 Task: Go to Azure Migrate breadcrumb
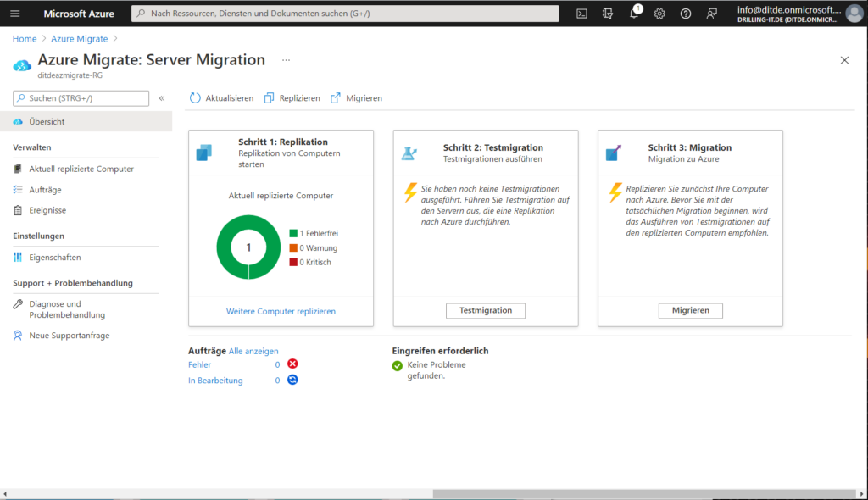(79, 39)
